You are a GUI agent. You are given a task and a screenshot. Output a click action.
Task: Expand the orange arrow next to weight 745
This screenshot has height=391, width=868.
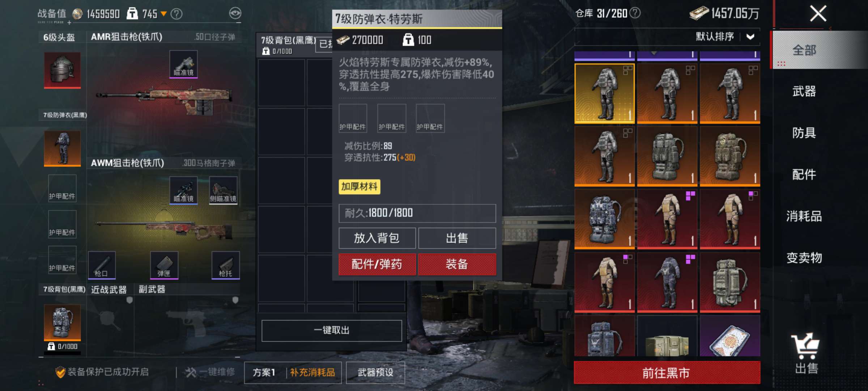pos(163,14)
